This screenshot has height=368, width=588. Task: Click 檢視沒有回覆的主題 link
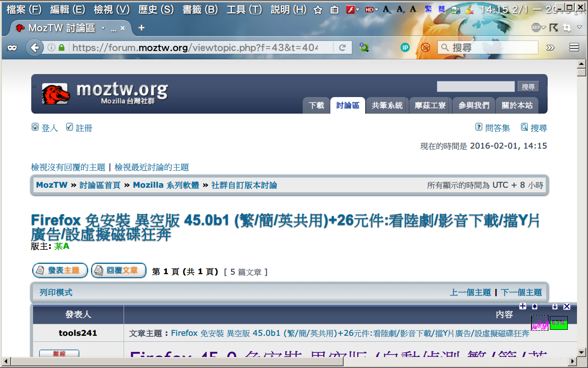point(68,167)
